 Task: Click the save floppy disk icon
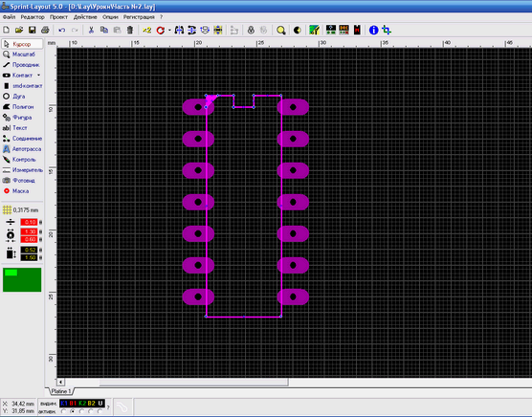tap(32, 31)
